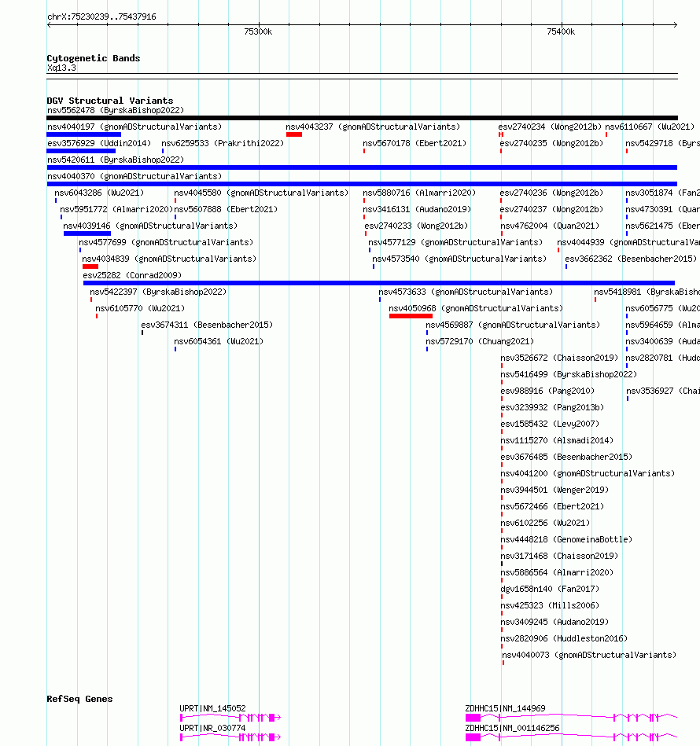Open nsv3416131 (Audano2019)
The height and width of the screenshot is (746, 700).
tap(417, 209)
